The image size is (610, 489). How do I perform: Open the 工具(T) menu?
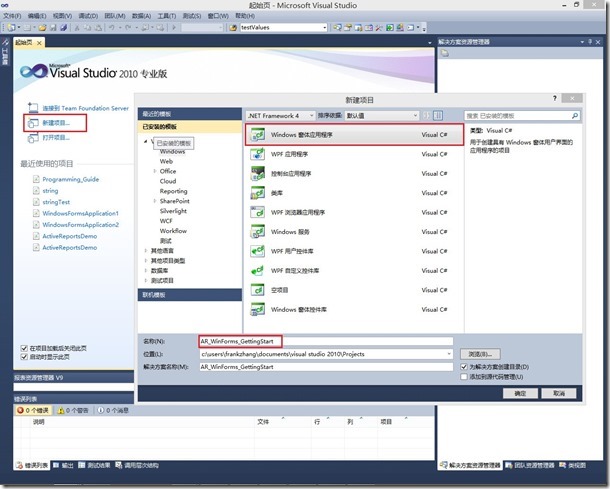[167, 16]
